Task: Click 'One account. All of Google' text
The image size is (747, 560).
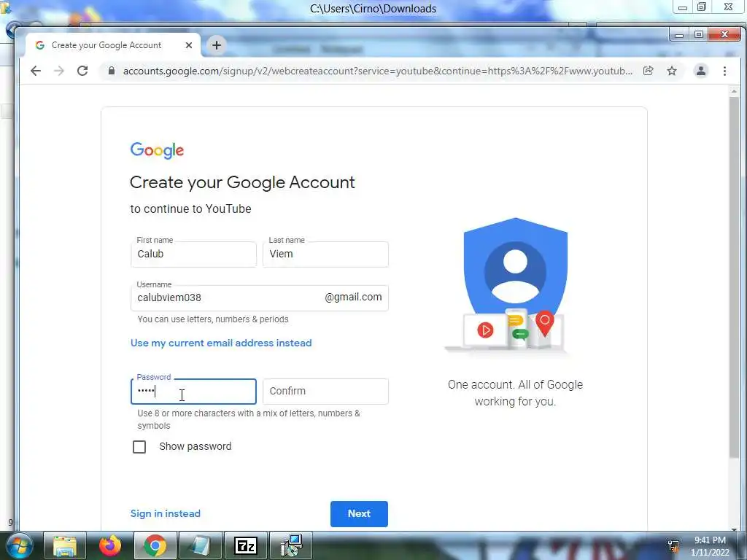Action: pyautogui.click(x=515, y=385)
